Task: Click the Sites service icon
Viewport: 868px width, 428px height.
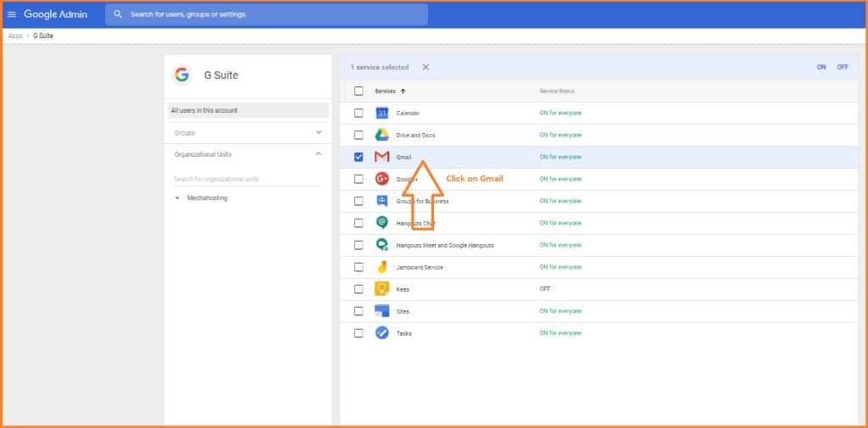Action: 381,311
